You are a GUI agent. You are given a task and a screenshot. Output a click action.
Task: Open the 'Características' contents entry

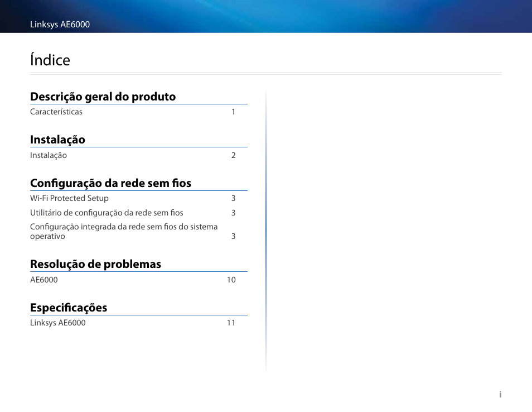coord(56,112)
